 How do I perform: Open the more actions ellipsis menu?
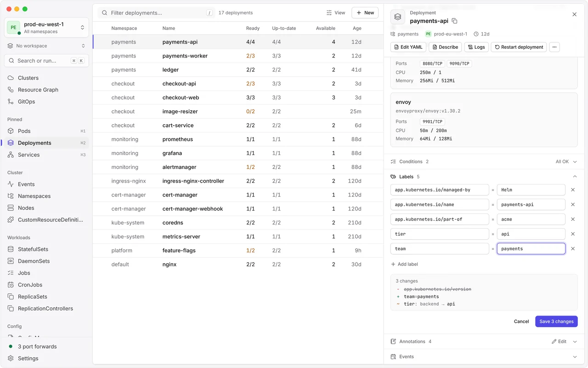(554, 47)
